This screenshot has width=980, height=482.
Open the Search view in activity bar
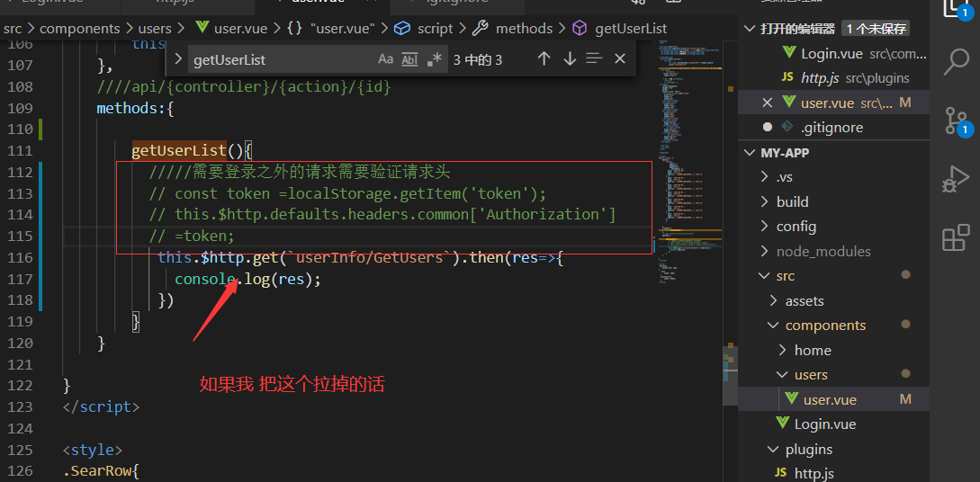956,62
